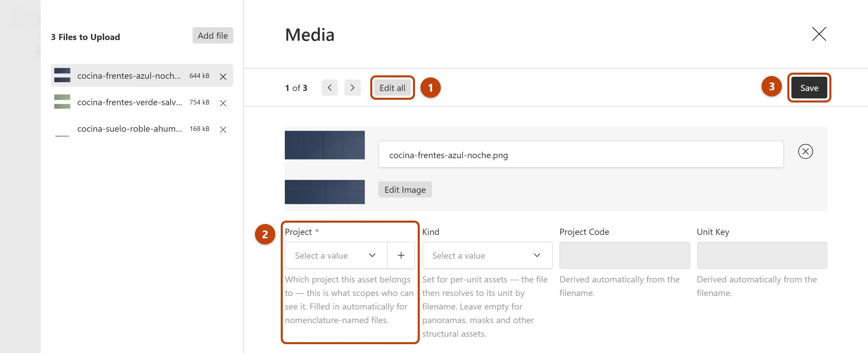Click the Project field label
Image resolution: width=868 pixels, height=353 pixels.
(x=298, y=232)
